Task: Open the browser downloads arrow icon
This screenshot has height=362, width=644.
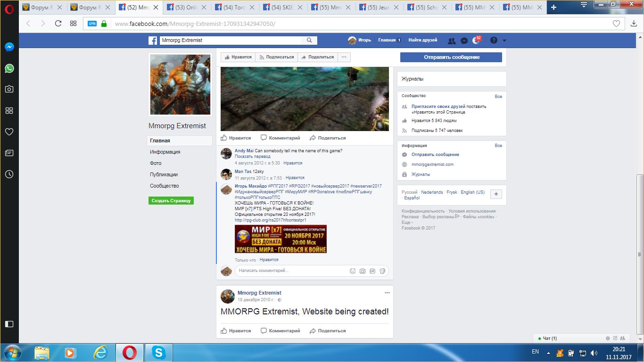Action: 634,24
